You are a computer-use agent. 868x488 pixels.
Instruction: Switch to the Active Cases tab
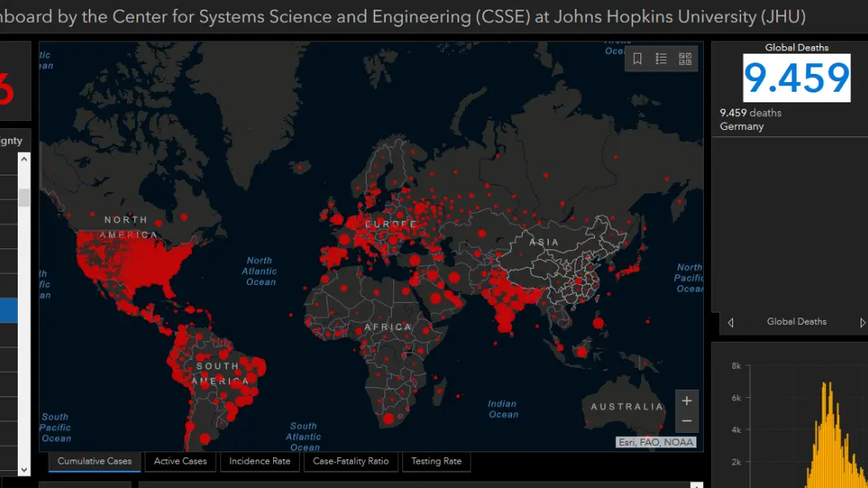180,461
